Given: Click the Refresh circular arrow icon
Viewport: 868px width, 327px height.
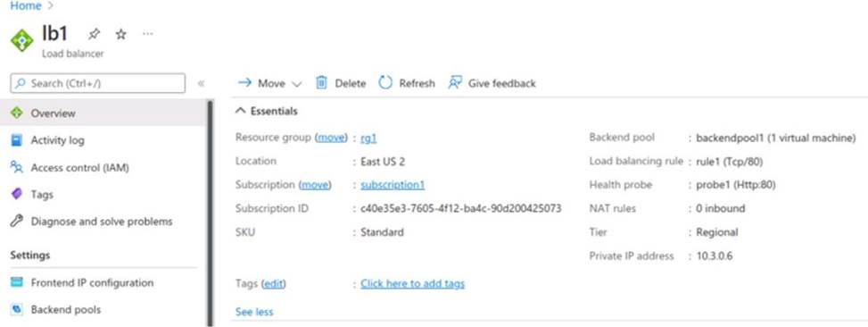Looking at the screenshot, I should [x=385, y=83].
